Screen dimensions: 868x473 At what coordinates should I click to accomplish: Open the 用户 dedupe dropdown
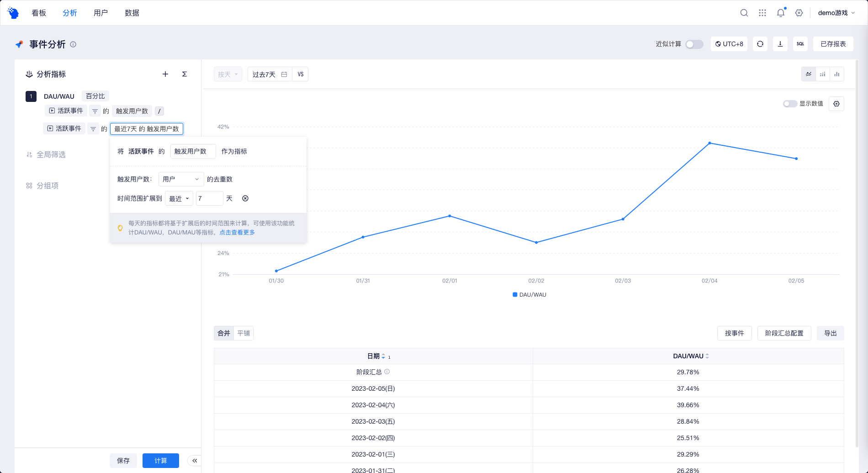181,179
